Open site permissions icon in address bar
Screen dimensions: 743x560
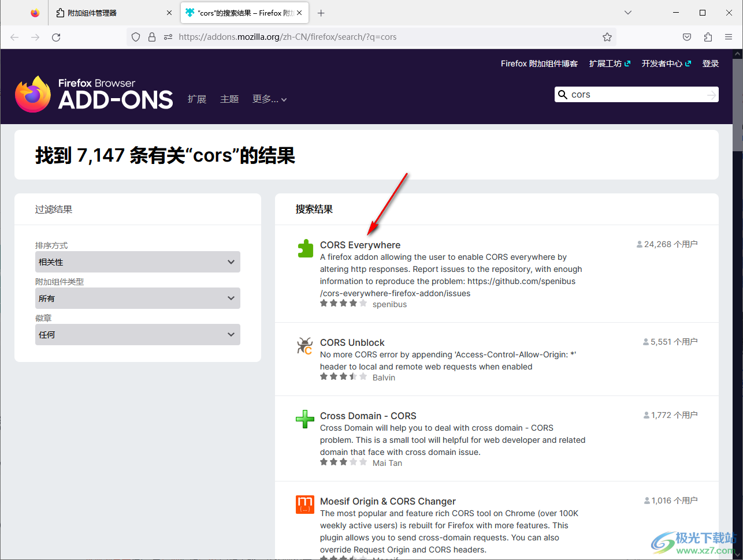[x=168, y=37]
